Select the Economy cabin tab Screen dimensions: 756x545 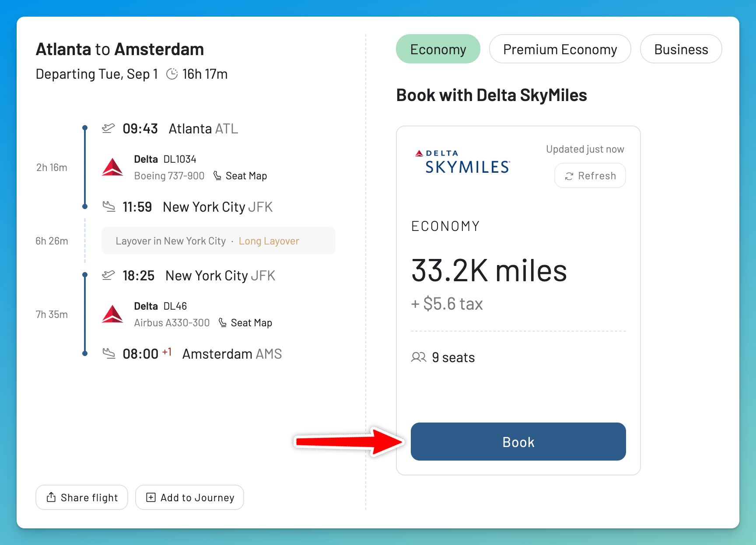(438, 49)
